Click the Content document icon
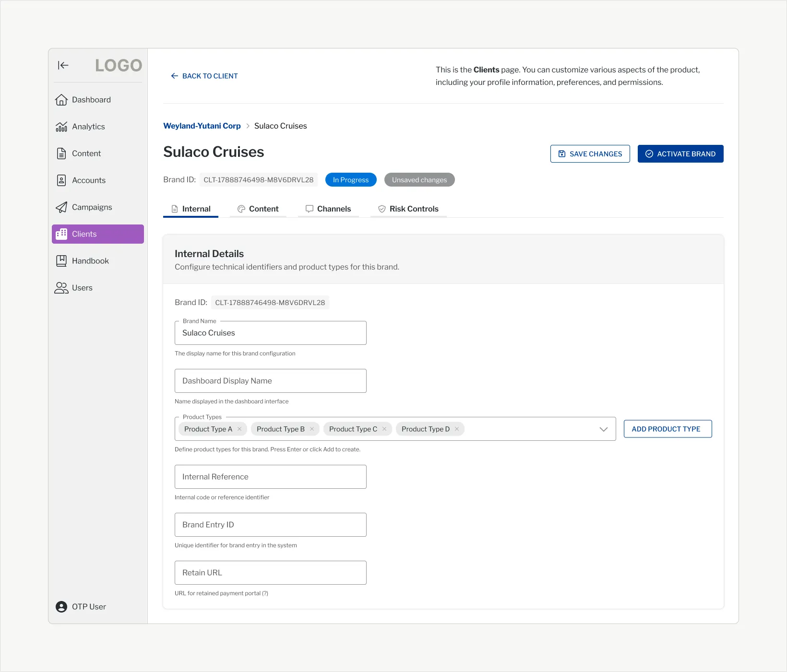This screenshot has height=672, width=787. point(61,153)
